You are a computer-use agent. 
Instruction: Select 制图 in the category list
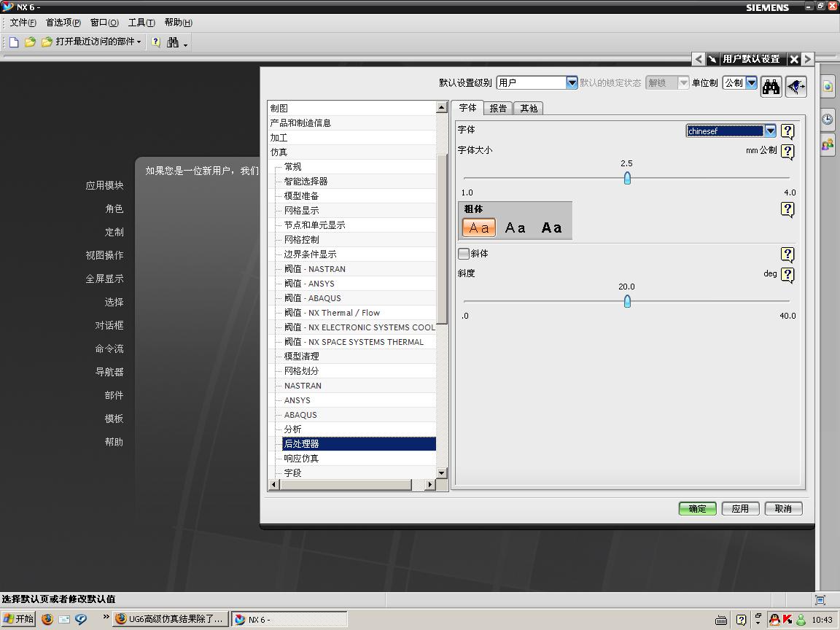pos(352,108)
